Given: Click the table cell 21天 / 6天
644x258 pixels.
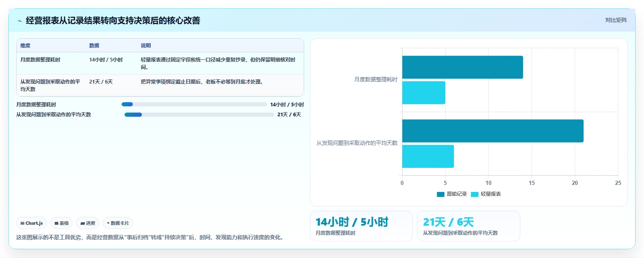Looking at the screenshot, I should pos(101,82).
